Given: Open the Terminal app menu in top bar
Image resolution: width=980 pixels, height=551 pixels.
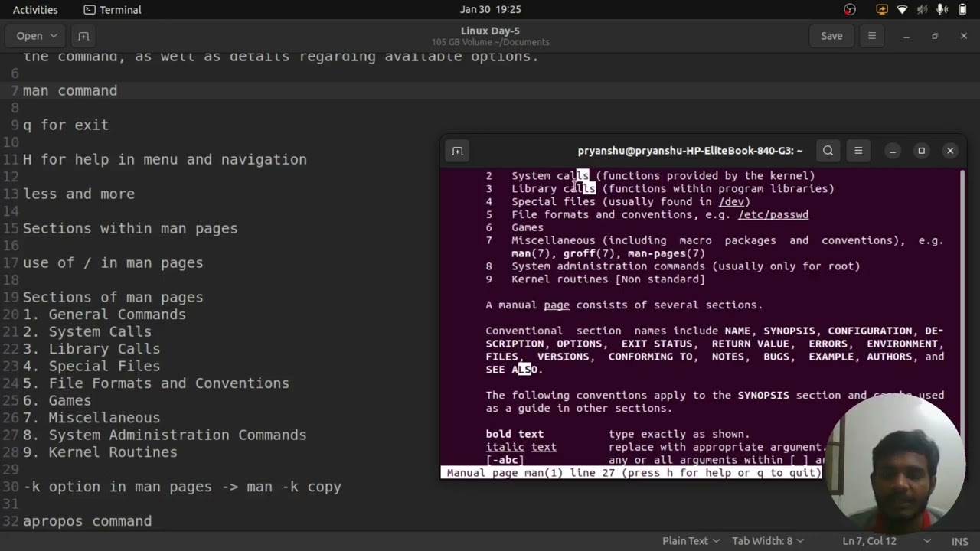Looking at the screenshot, I should pyautogui.click(x=113, y=9).
